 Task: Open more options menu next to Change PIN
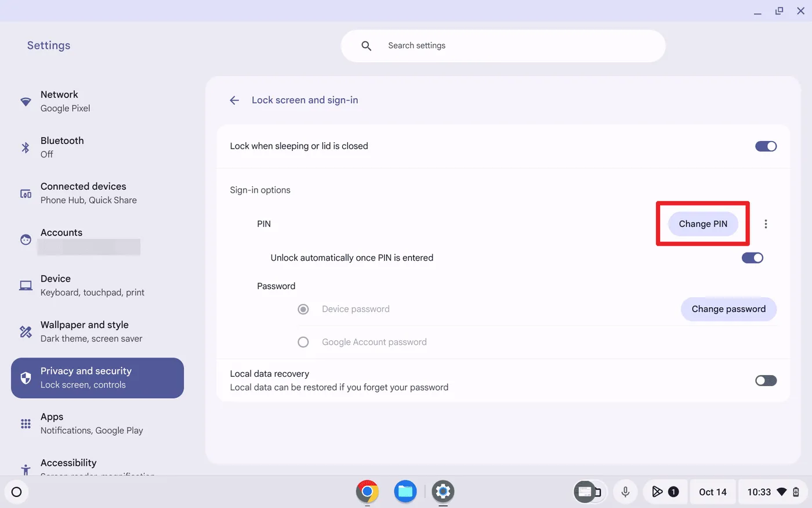pos(766,224)
